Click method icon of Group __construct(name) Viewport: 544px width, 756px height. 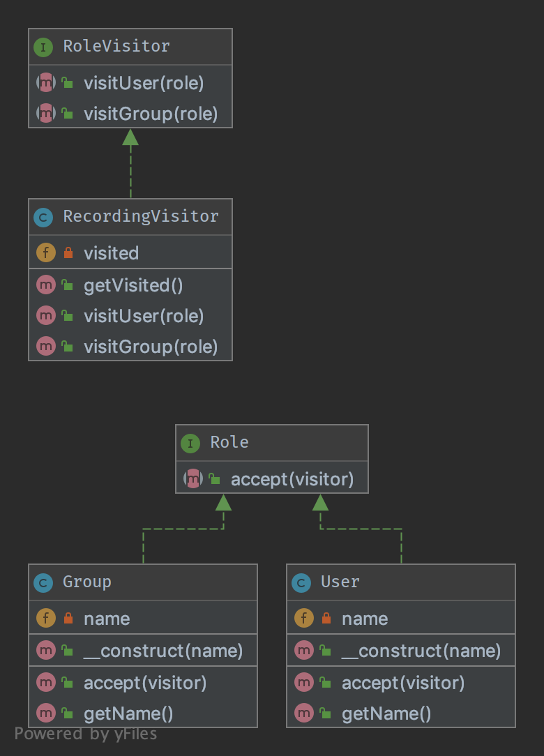click(46, 651)
